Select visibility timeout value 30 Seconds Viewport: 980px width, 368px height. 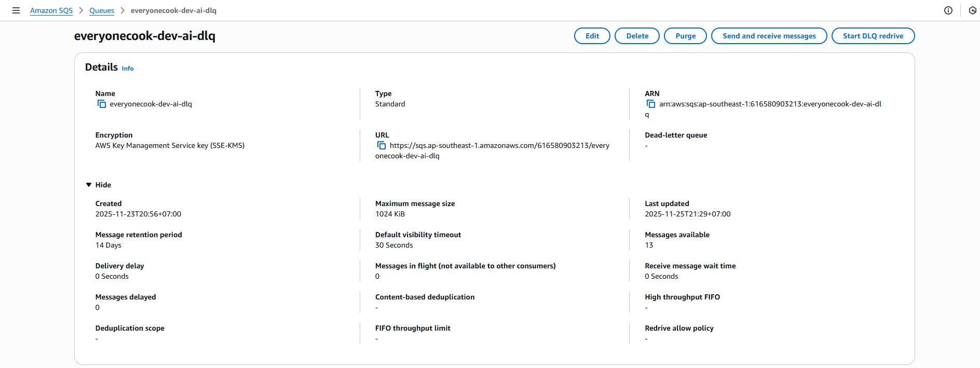[x=394, y=245]
